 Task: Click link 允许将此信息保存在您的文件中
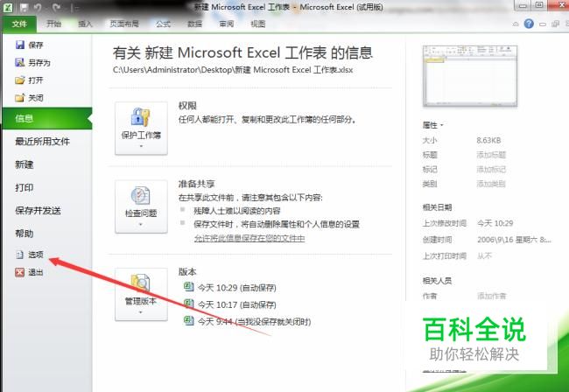pos(249,238)
